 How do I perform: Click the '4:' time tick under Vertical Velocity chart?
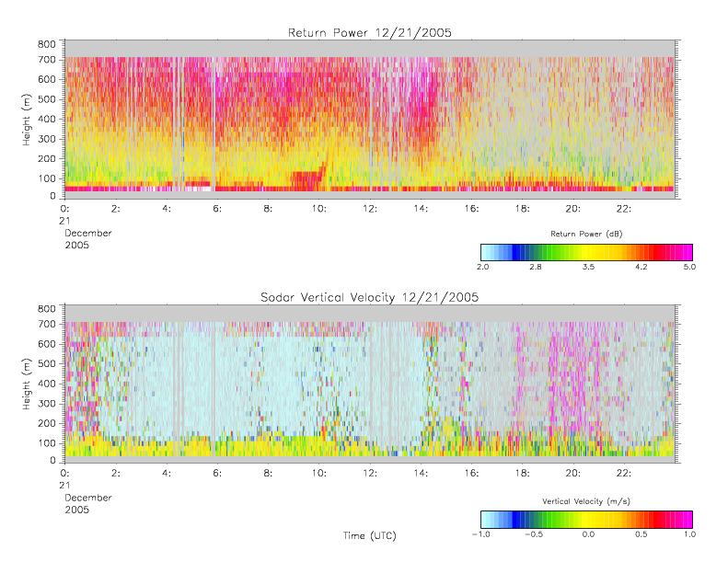(167, 474)
